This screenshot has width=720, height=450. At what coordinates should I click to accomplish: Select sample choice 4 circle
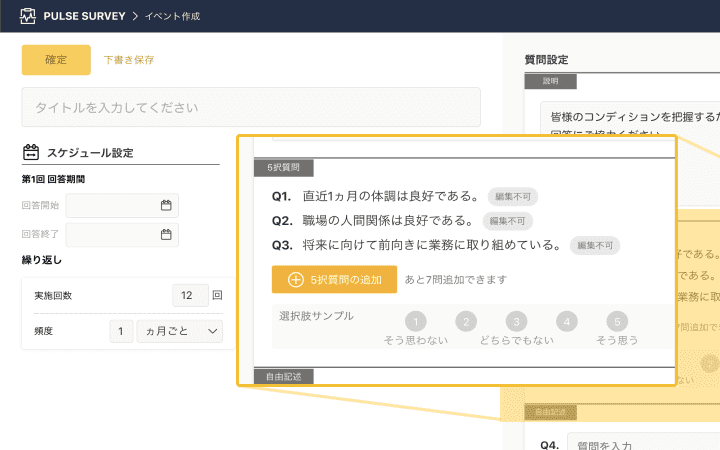(x=567, y=322)
